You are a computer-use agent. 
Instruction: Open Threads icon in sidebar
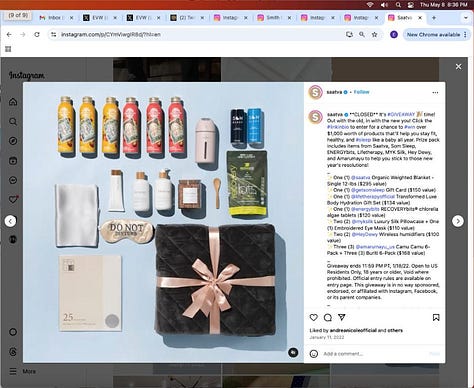click(x=13, y=352)
